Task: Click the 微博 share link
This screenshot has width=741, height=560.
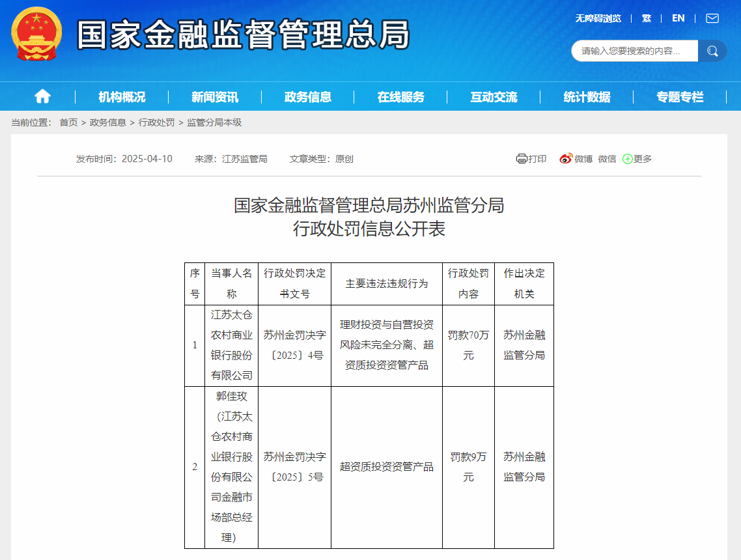Action: click(x=583, y=159)
